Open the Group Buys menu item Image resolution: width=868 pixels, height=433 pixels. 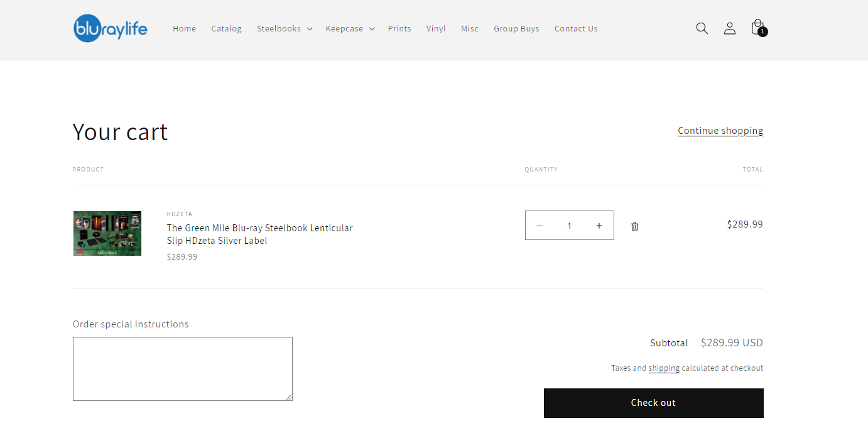(x=516, y=28)
